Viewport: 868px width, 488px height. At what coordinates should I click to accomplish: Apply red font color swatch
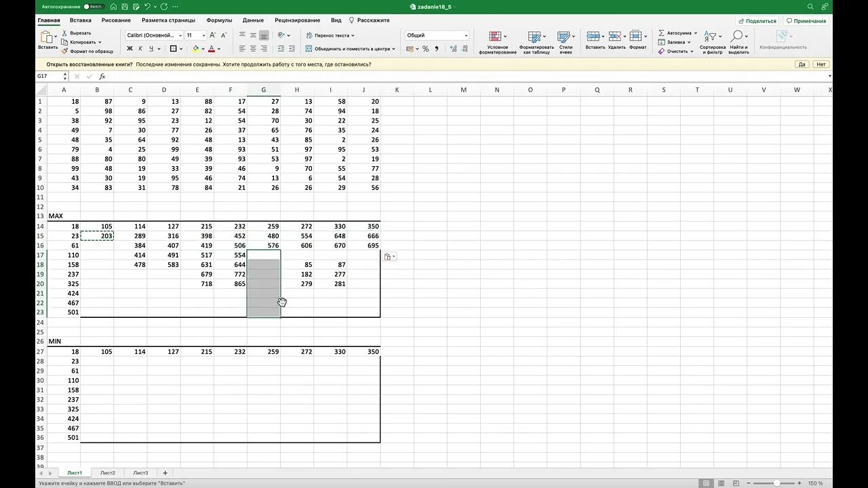[211, 49]
